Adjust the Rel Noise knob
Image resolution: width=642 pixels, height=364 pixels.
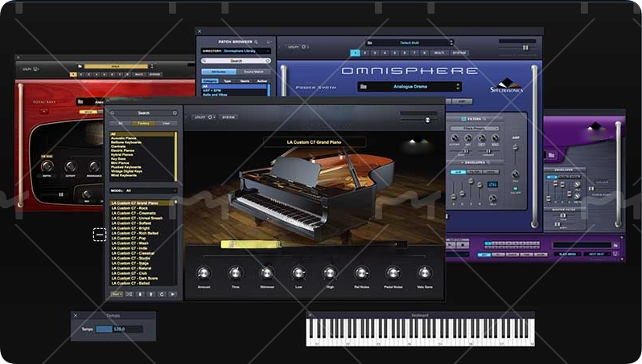pos(361,272)
